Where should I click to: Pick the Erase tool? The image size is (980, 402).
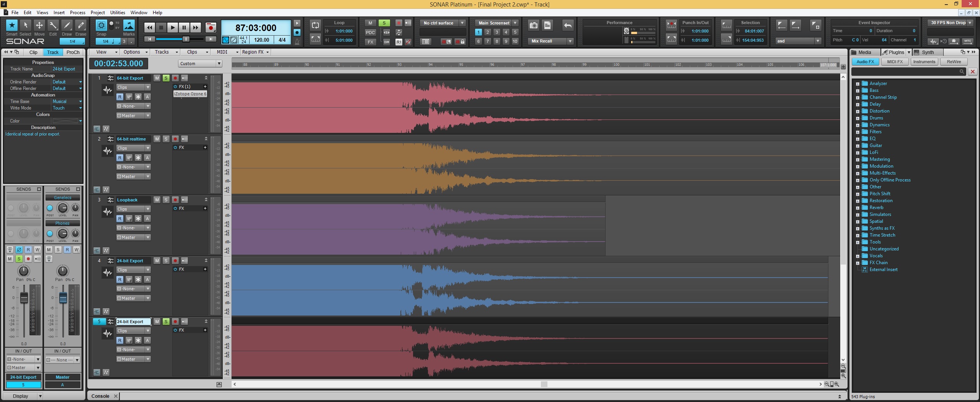point(80,26)
